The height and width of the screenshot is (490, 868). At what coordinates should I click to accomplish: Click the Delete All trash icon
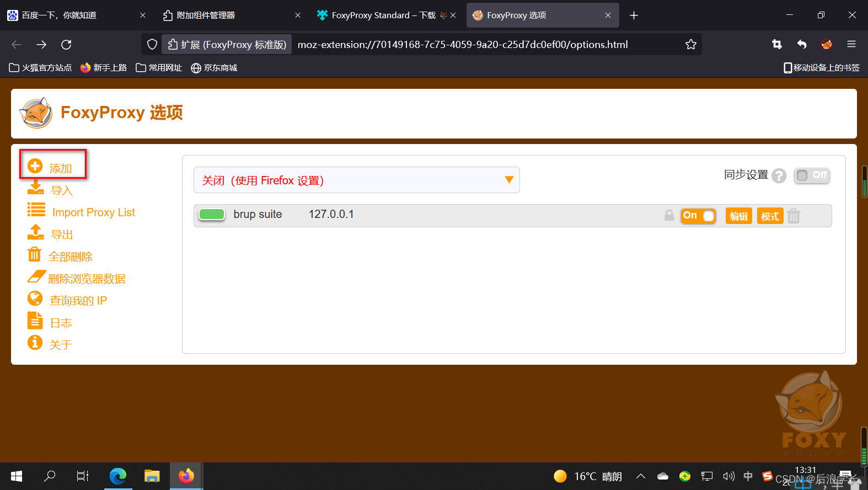tap(35, 254)
